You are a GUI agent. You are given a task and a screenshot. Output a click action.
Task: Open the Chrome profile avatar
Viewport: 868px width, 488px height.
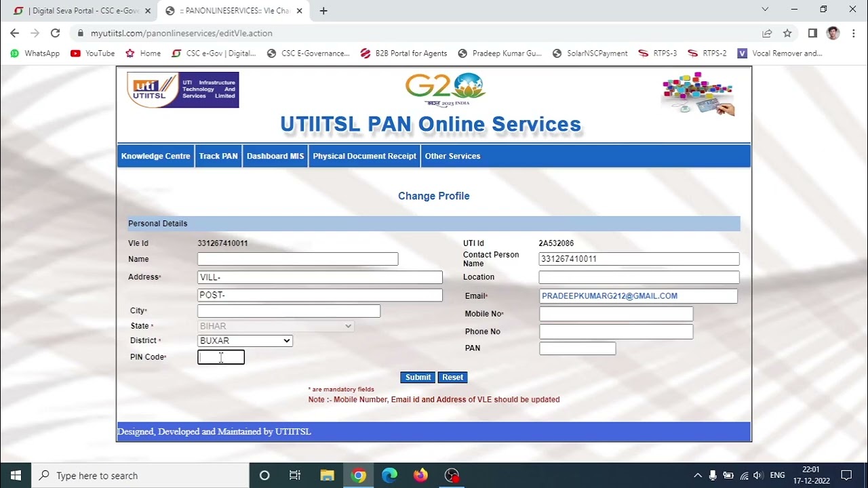(833, 33)
